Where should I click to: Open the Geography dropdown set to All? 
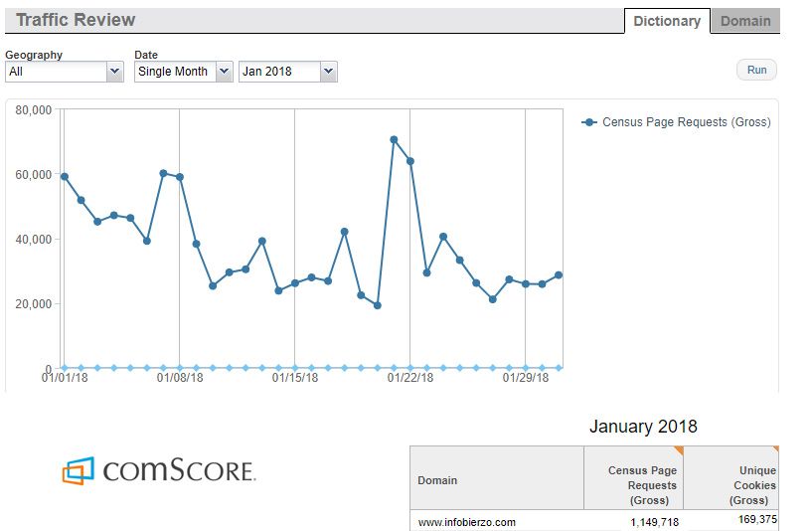(64, 72)
